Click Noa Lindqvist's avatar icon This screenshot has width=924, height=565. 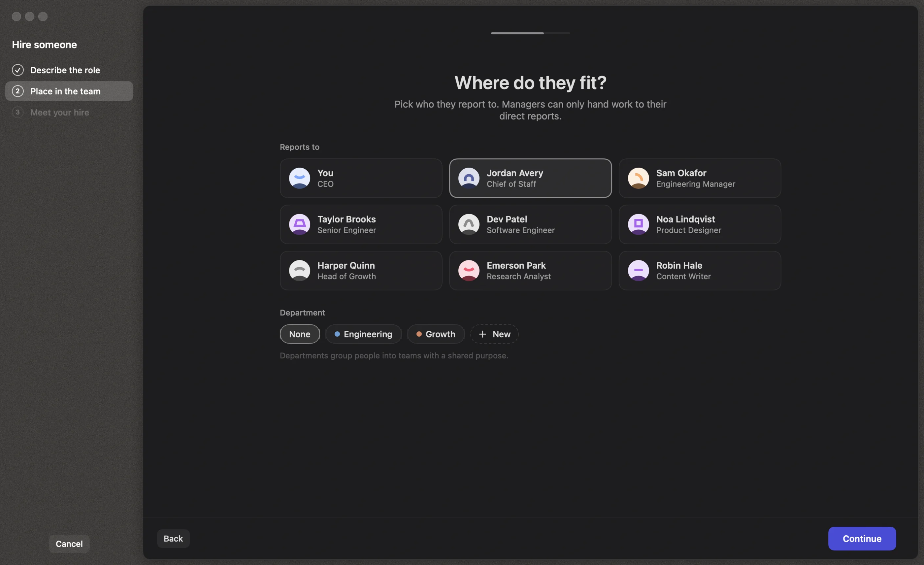pyautogui.click(x=638, y=224)
